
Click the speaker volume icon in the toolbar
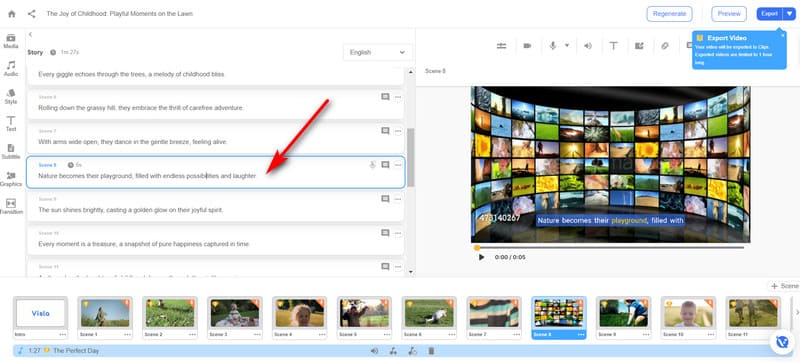click(588, 46)
